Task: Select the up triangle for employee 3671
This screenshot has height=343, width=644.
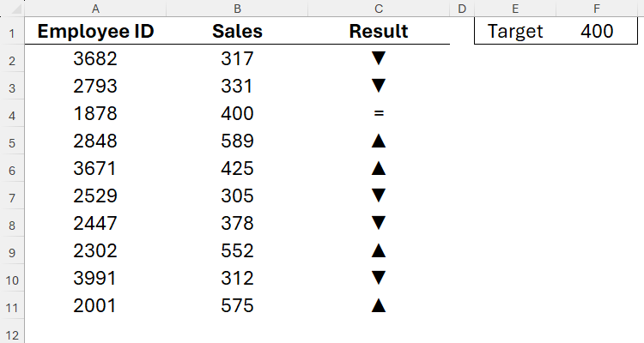Action: pyautogui.click(x=379, y=169)
